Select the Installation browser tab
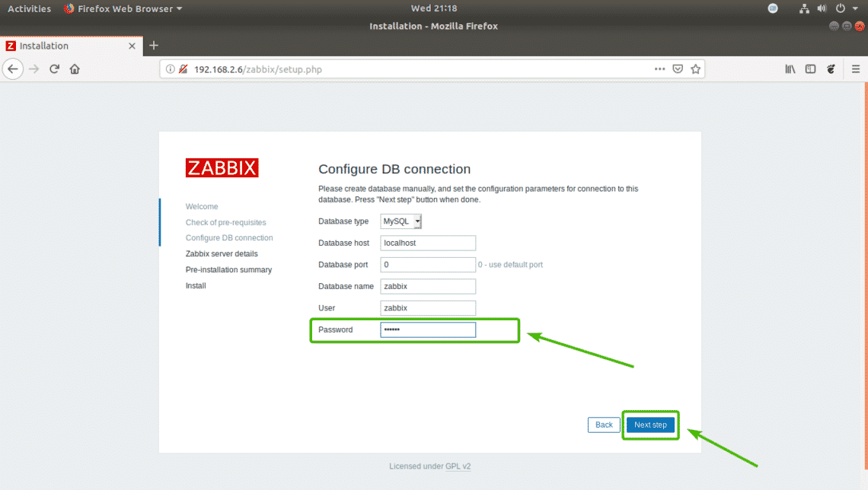 click(x=72, y=46)
